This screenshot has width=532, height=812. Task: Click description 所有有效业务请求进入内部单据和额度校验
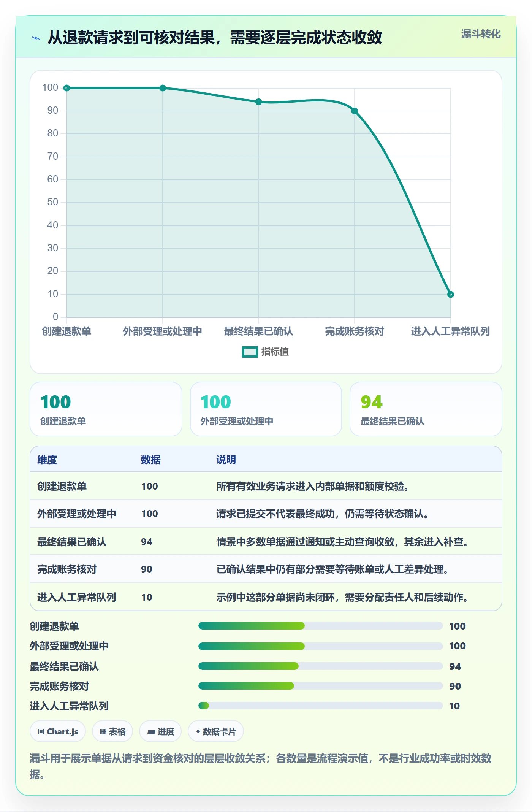click(x=312, y=487)
